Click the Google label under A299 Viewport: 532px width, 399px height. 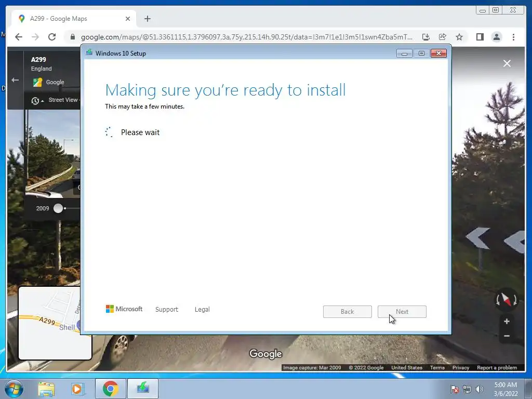pyautogui.click(x=55, y=82)
